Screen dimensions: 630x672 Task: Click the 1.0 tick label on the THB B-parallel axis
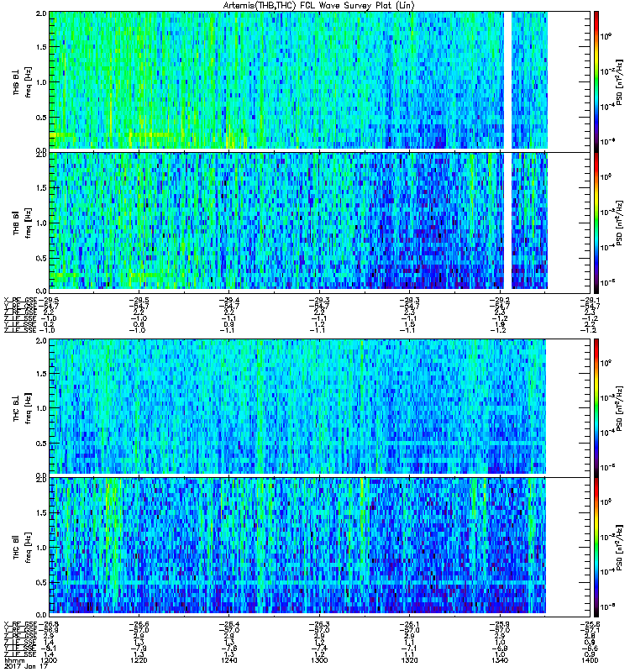(41, 223)
